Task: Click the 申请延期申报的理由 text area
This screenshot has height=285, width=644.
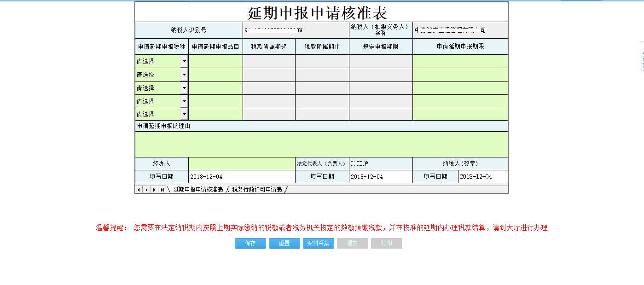Action: click(321, 143)
